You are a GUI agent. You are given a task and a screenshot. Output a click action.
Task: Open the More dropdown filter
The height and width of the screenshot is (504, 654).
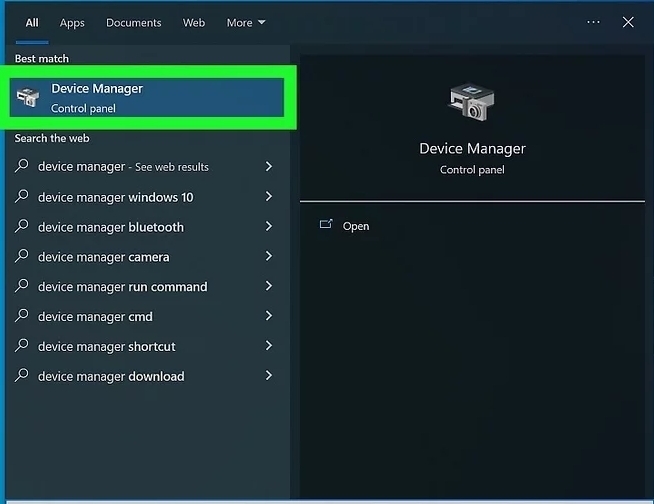point(246,22)
